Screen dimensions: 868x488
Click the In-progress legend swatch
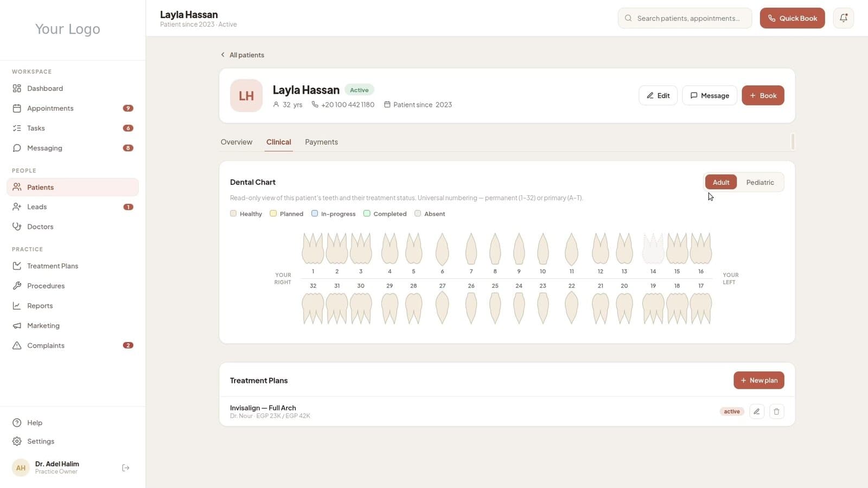click(315, 214)
